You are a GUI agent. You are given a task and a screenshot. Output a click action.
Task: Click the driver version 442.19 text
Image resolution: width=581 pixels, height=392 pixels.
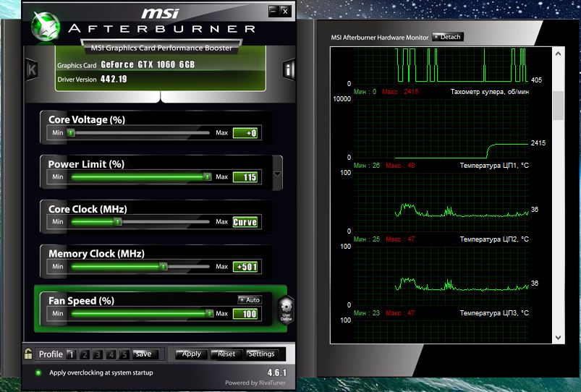point(114,79)
